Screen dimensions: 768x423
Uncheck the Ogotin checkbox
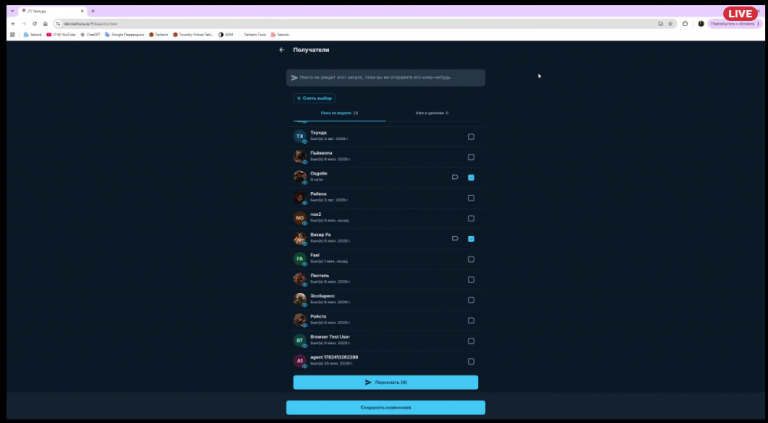point(471,178)
